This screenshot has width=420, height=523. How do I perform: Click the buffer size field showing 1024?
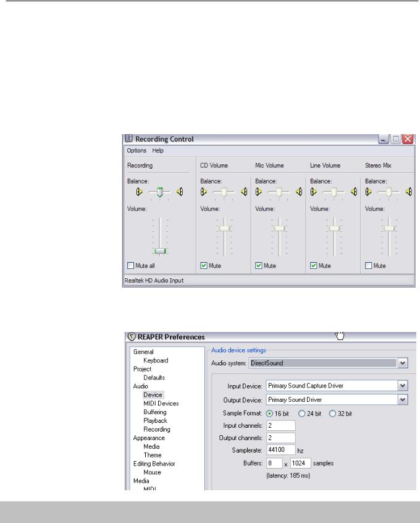click(301, 463)
